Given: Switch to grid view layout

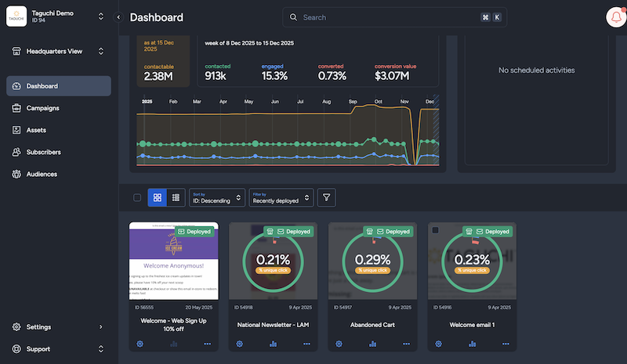Looking at the screenshot, I should pos(157,198).
